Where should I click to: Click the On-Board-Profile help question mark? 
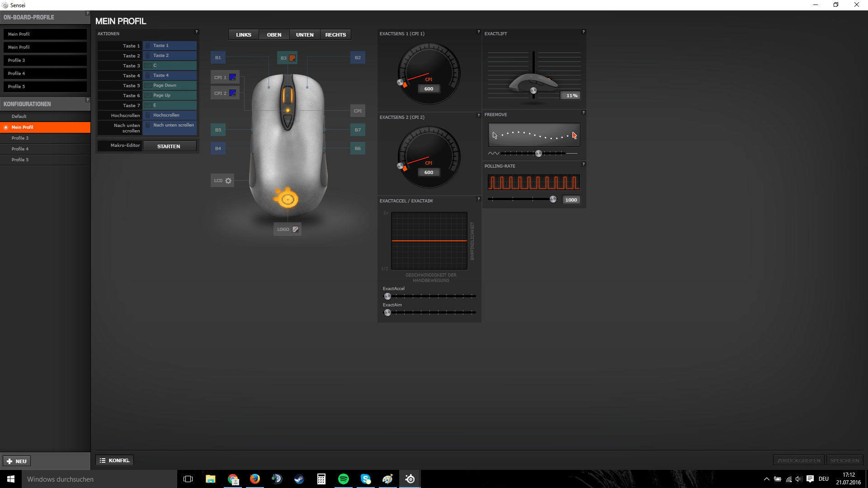[87, 13]
